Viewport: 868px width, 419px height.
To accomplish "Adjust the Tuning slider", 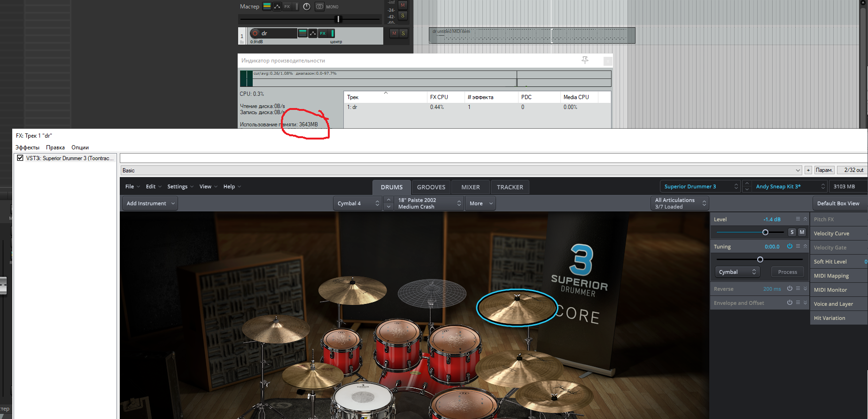I will 760,259.
